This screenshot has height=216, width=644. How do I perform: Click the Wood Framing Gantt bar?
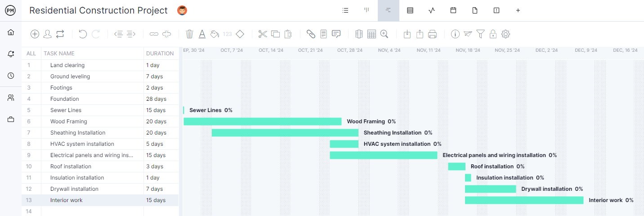point(263,121)
